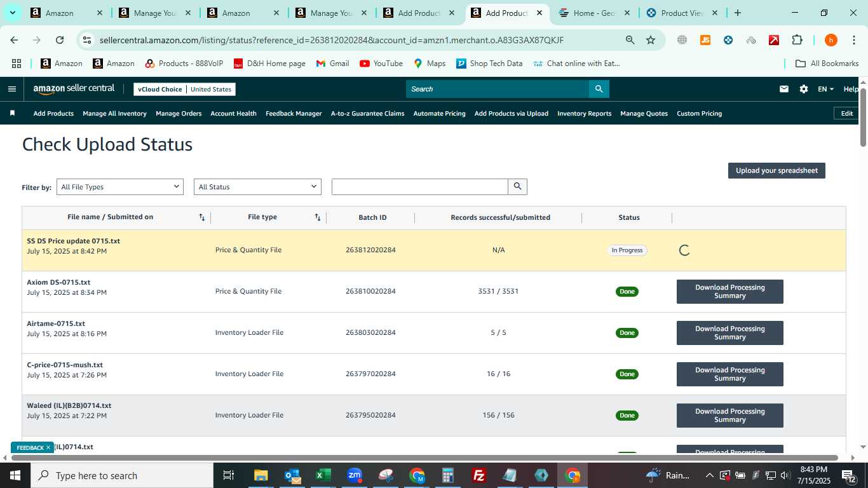Open Manage All Inventory in navbar

pos(114,113)
